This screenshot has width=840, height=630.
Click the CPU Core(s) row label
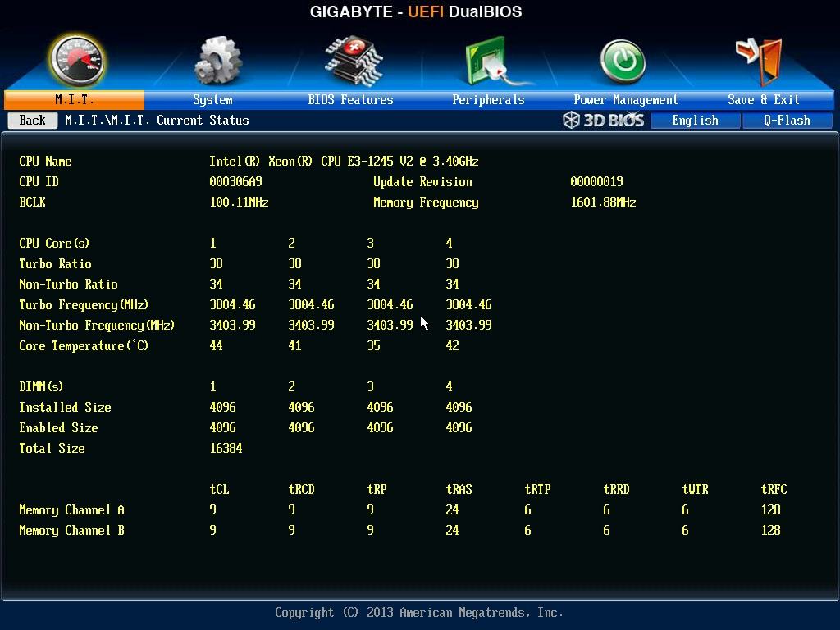54,243
